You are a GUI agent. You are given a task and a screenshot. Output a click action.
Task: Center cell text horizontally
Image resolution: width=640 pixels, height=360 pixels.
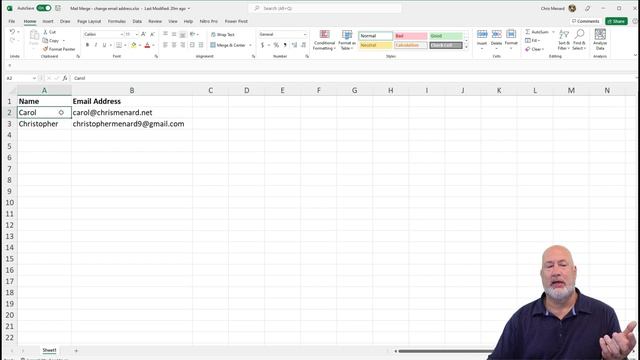(x=174, y=45)
